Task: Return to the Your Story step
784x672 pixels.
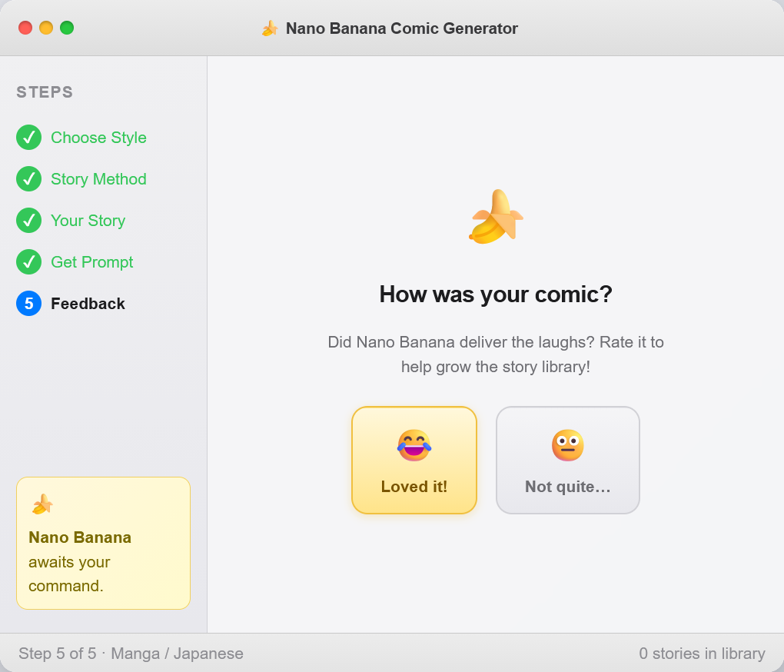Action: pyautogui.click(x=88, y=221)
